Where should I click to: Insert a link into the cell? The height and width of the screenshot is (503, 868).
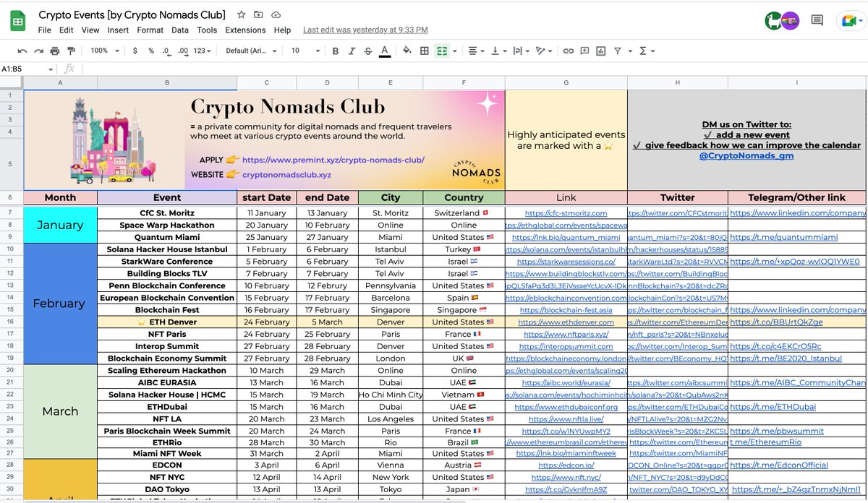pyautogui.click(x=569, y=52)
